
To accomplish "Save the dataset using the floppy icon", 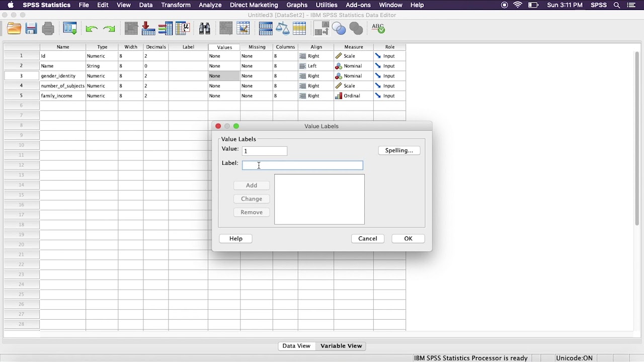I will [31, 29].
